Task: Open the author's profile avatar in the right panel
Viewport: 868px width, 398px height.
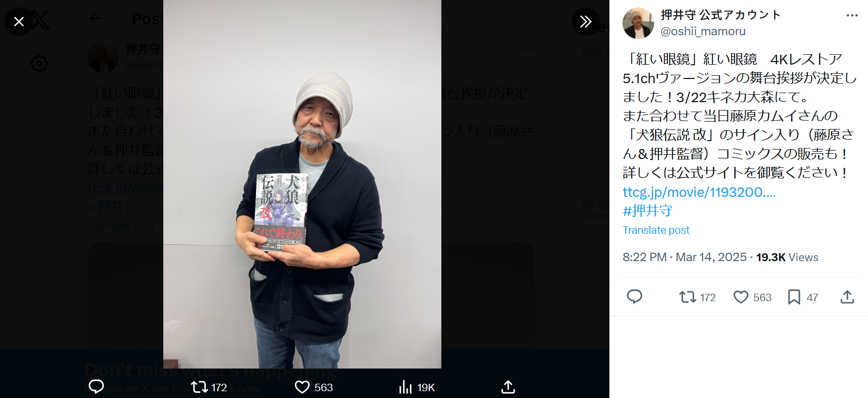Action: click(638, 23)
